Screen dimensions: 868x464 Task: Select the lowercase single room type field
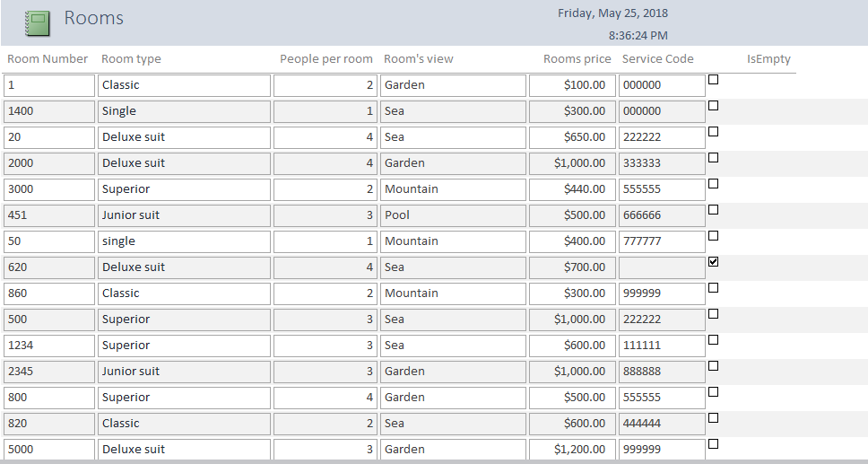(x=185, y=241)
